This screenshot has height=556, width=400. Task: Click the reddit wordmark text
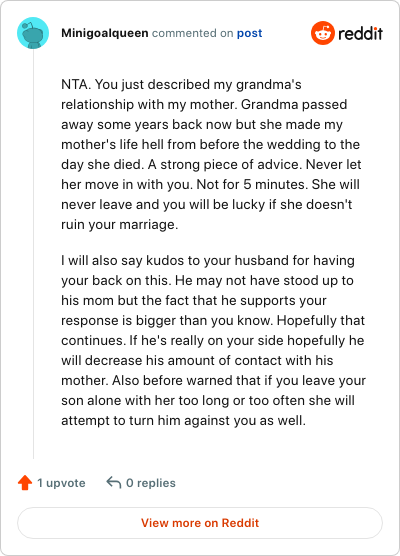pos(360,33)
